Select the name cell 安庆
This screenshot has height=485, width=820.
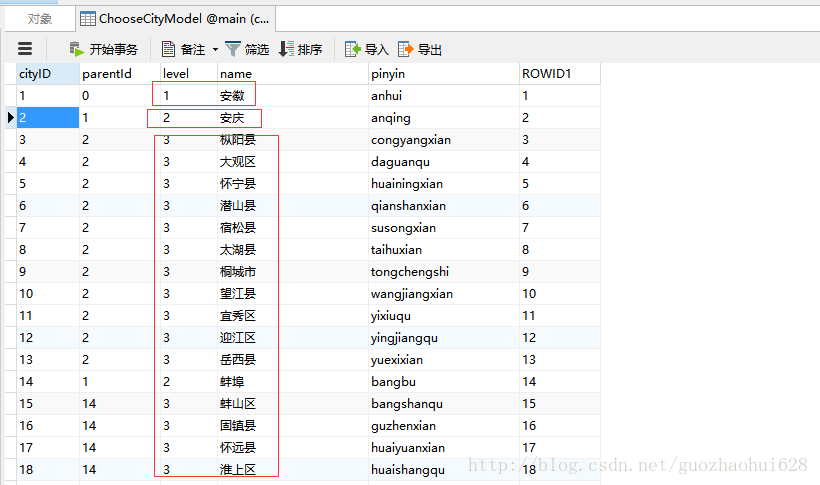pos(293,118)
